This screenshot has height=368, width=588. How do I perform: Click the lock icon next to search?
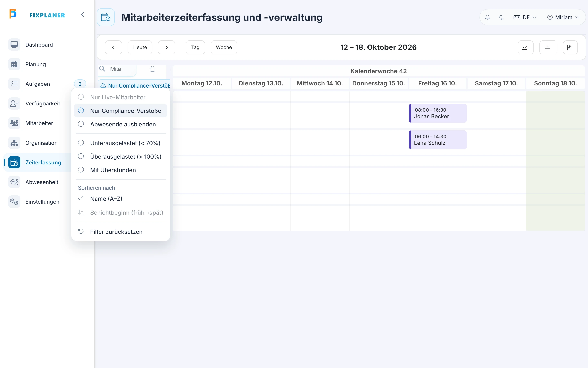click(153, 69)
